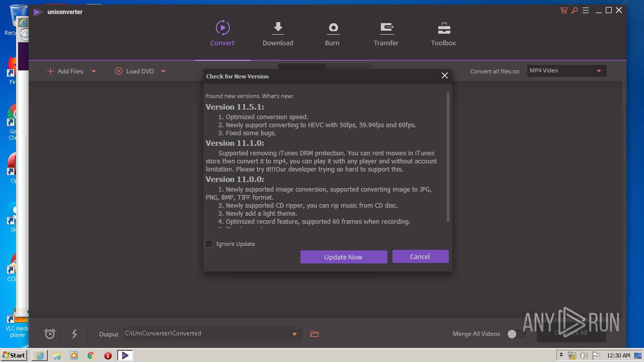Open the Toolbox tab
This screenshot has height=362, width=644.
[x=443, y=34]
